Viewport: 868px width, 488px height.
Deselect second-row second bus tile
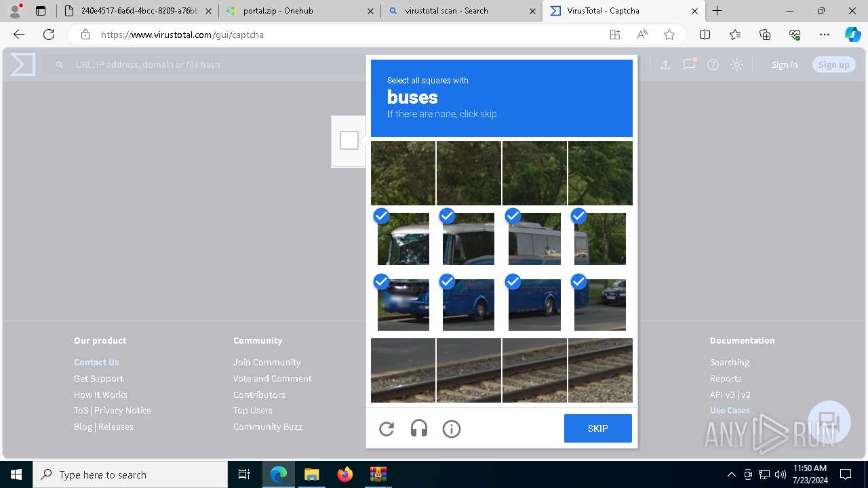[469, 239]
